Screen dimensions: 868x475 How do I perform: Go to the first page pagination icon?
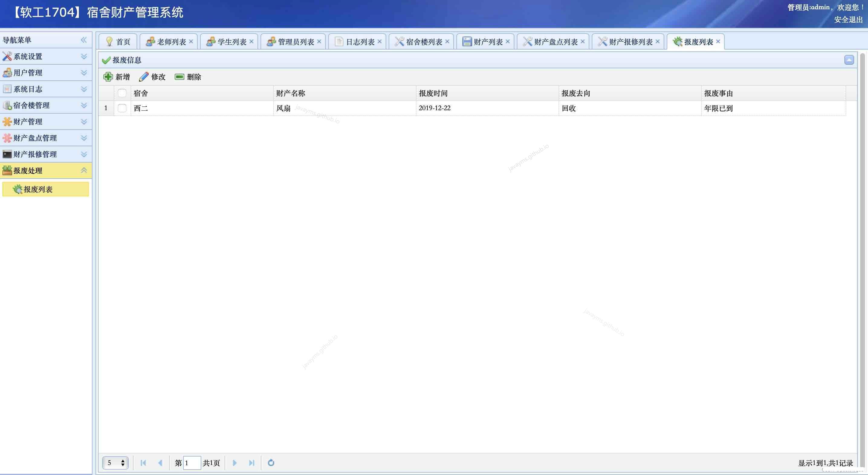coord(143,463)
